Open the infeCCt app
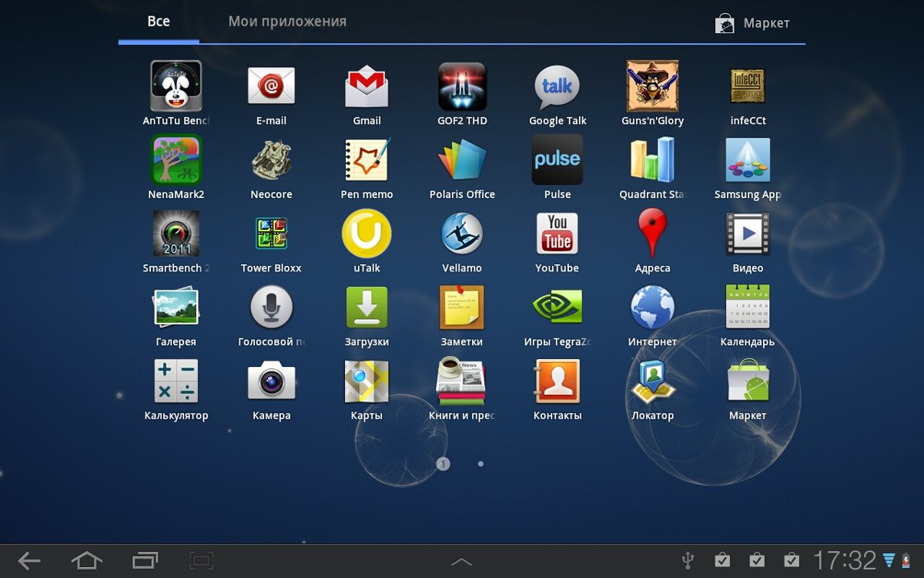This screenshot has width=924, height=578. 748,86
